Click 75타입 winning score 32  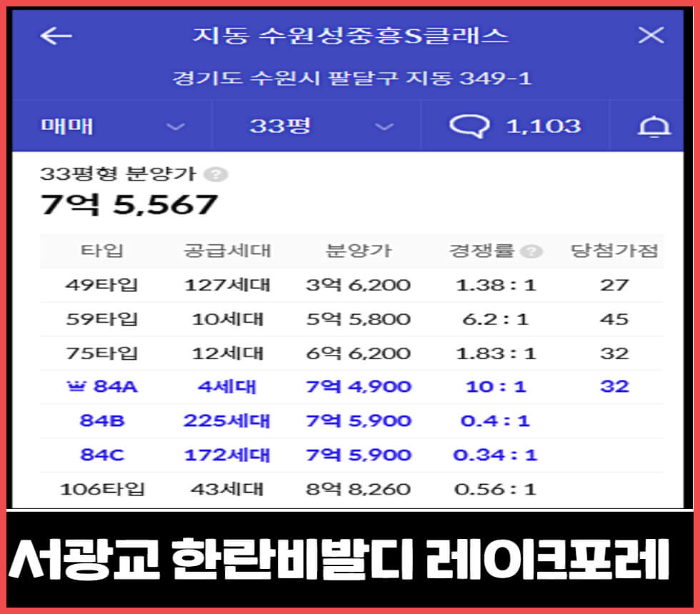tap(614, 353)
